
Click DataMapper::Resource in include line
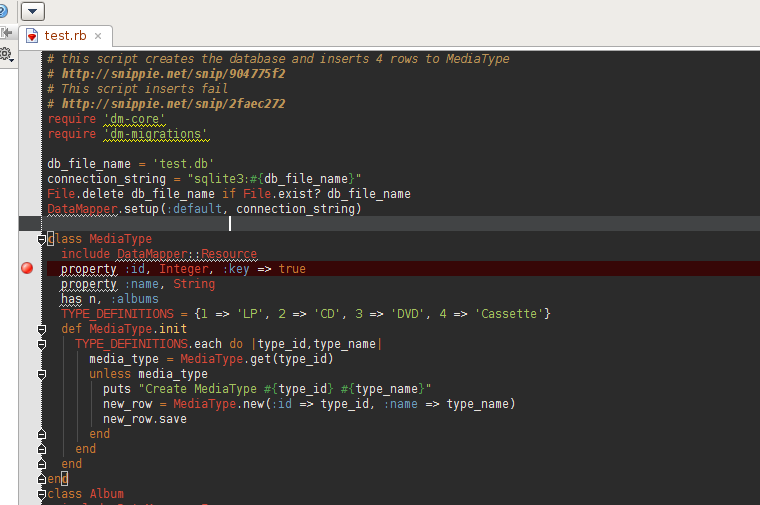(x=187, y=254)
